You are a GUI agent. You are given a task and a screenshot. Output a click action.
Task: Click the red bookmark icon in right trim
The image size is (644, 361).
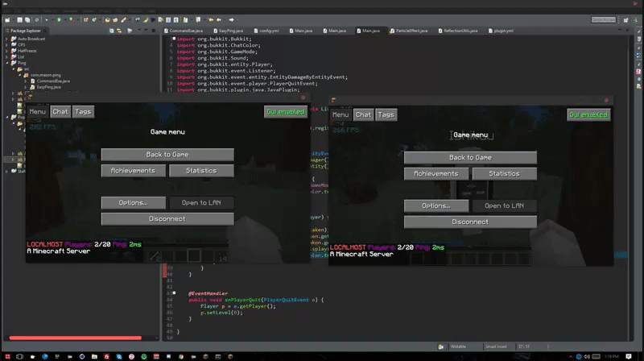click(638, 72)
